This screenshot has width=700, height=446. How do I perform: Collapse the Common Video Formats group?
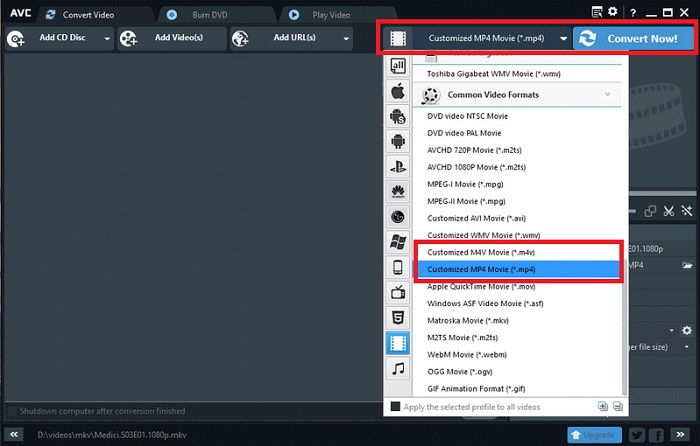click(607, 94)
